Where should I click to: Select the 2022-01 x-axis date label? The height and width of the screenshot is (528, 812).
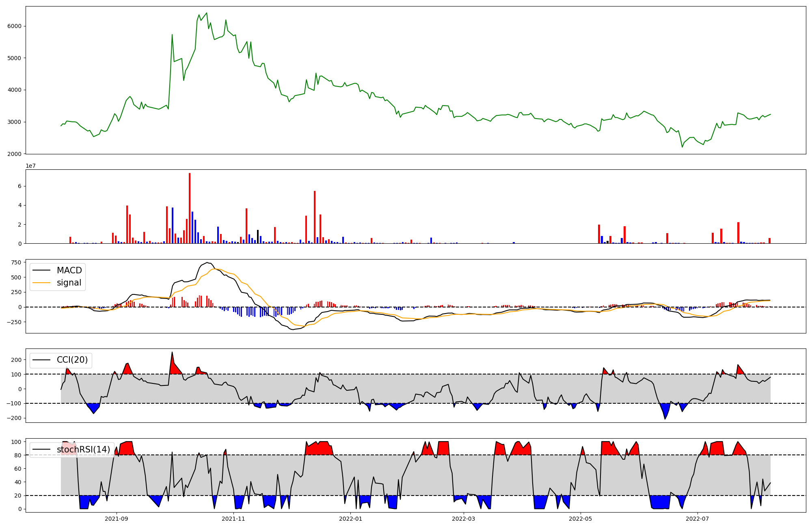350,518
